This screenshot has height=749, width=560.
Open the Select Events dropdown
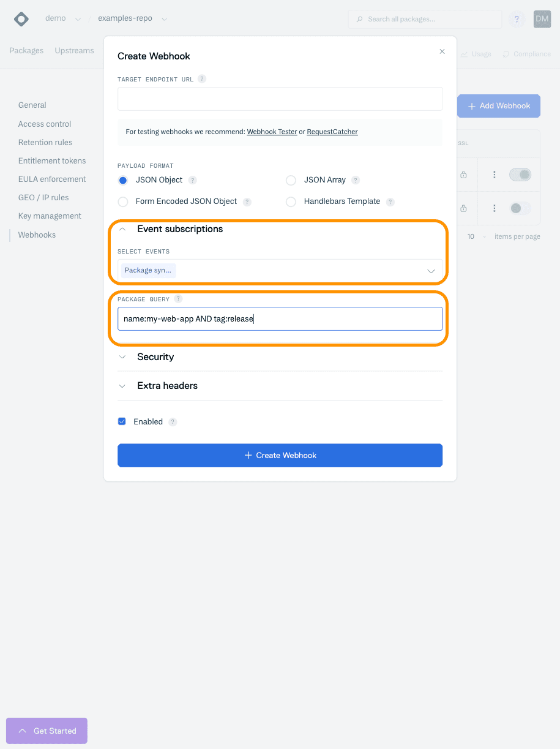coord(430,270)
